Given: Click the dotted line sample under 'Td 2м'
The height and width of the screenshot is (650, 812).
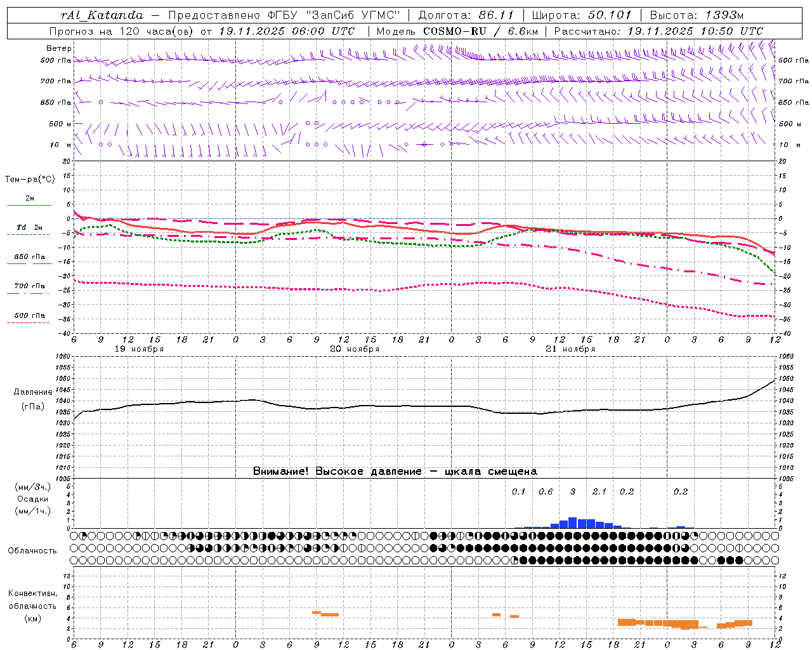Looking at the screenshot, I should click(x=29, y=234).
